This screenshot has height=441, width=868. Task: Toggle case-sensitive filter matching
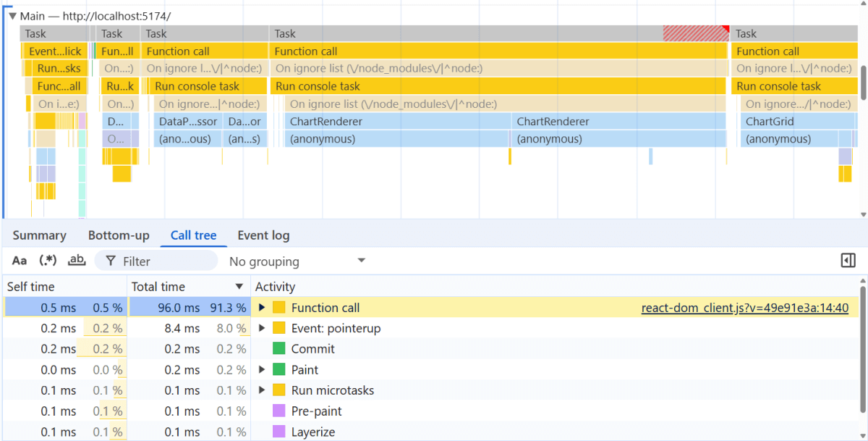pos(19,260)
